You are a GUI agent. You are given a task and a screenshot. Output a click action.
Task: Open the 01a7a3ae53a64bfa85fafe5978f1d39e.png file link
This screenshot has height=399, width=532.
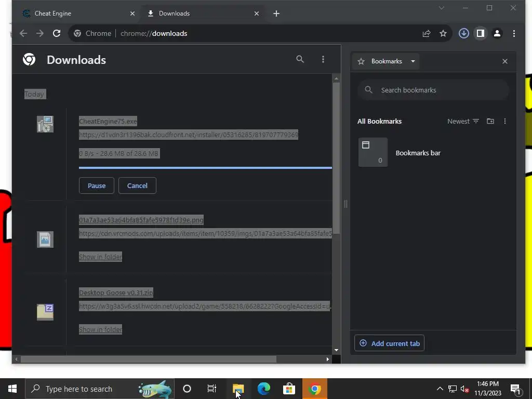[141, 220]
